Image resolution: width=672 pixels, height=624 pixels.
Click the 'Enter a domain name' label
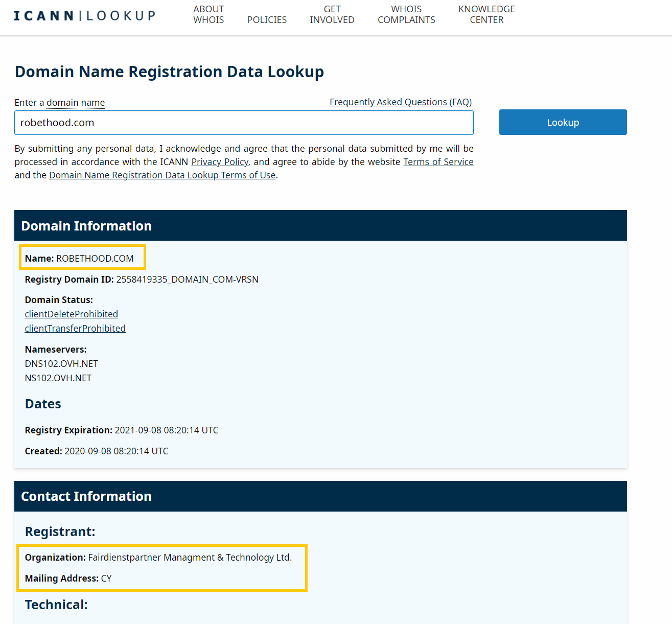[60, 103]
